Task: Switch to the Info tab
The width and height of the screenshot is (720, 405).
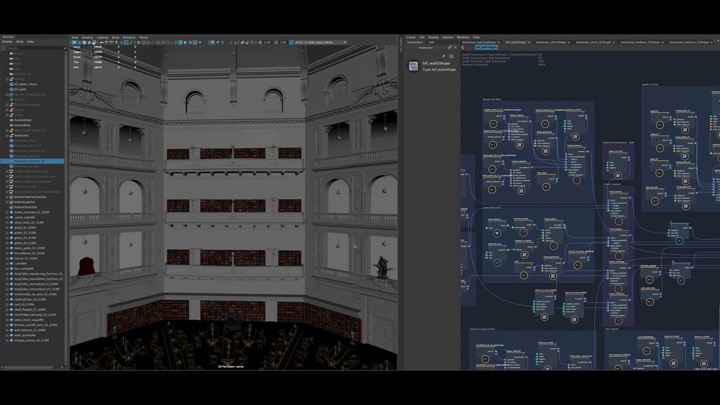Action: click(x=431, y=42)
